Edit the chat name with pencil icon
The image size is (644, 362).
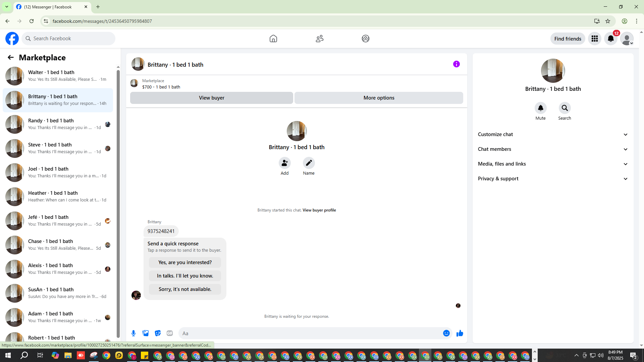(x=309, y=163)
